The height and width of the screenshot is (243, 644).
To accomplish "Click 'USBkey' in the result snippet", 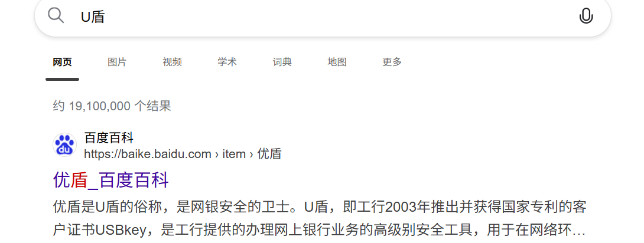I will click(x=121, y=230).
